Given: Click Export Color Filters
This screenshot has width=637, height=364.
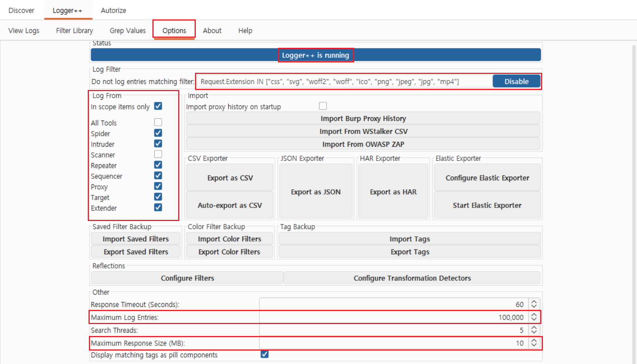Looking at the screenshot, I should tap(229, 252).
